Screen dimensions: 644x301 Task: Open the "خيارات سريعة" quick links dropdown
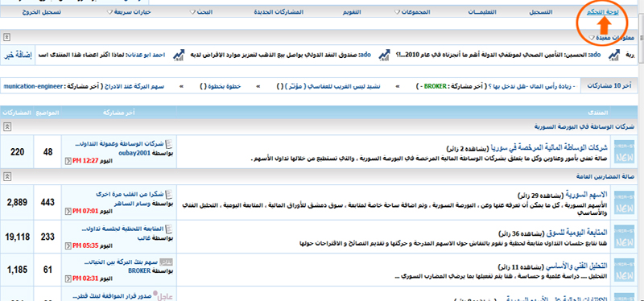click(129, 12)
